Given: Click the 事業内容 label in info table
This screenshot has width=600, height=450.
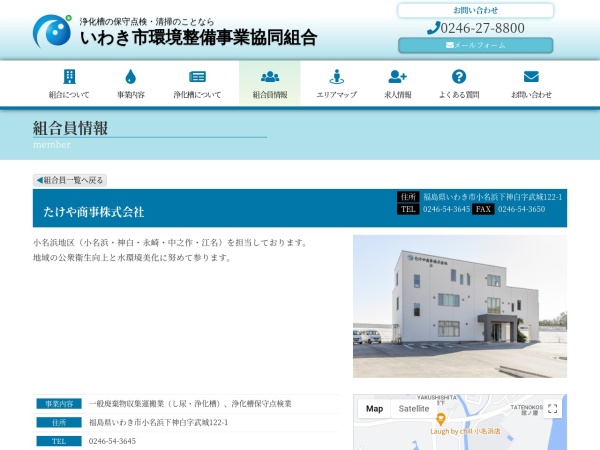Looking at the screenshot, I should pyautogui.click(x=59, y=404).
